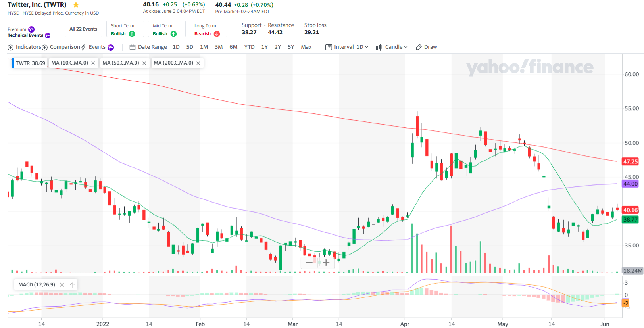This screenshot has height=328, width=644.
Task: Click the 18.24M volume label
Action: (x=632, y=271)
